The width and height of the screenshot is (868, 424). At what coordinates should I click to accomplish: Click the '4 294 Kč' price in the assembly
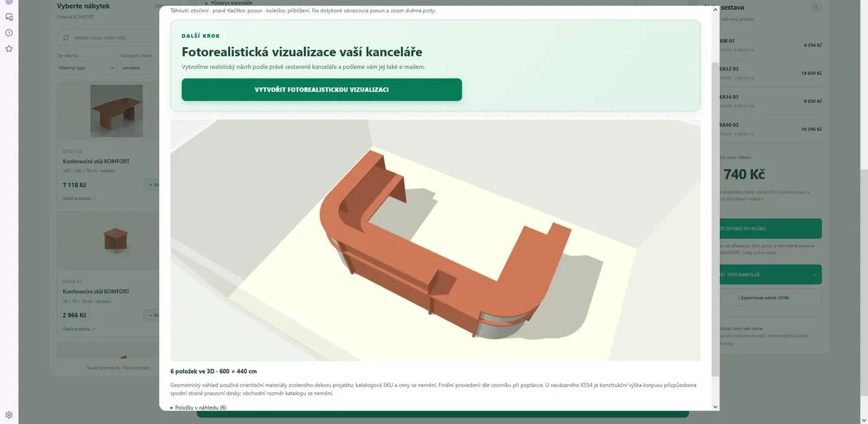coord(812,45)
